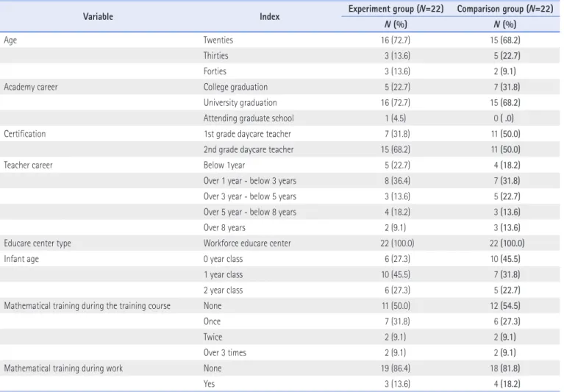Click the "Index" column header

[269, 16]
